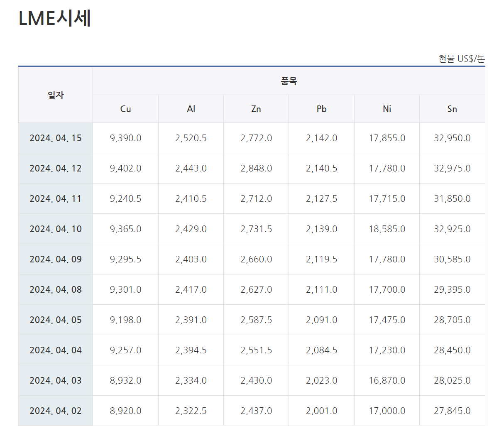The height and width of the screenshot is (426, 504).
Task: Click the Pb column header
Action: pyautogui.click(x=321, y=109)
